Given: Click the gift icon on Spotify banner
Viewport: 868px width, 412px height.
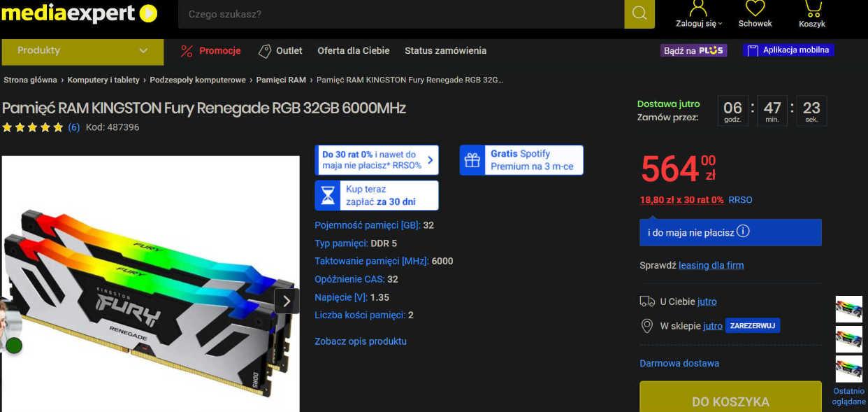Looking at the screenshot, I should click(x=472, y=160).
